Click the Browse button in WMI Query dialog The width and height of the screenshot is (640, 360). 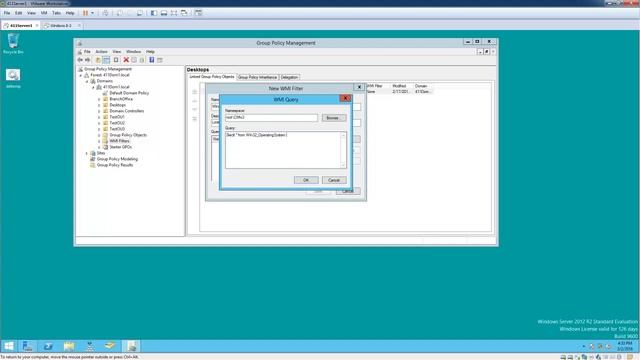[333, 118]
